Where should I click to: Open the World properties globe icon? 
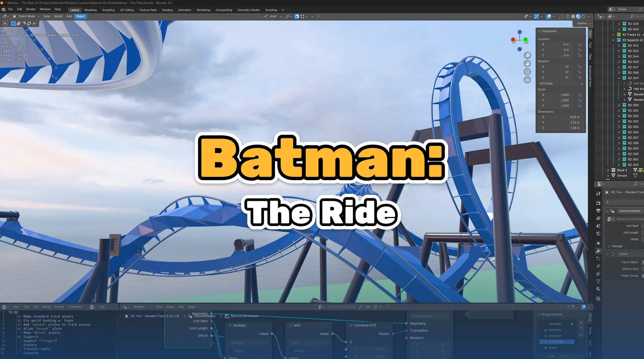(x=598, y=234)
